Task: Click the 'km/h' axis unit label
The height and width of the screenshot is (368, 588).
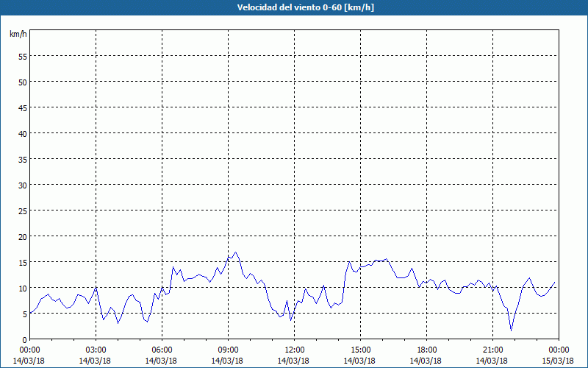Action: (18, 34)
